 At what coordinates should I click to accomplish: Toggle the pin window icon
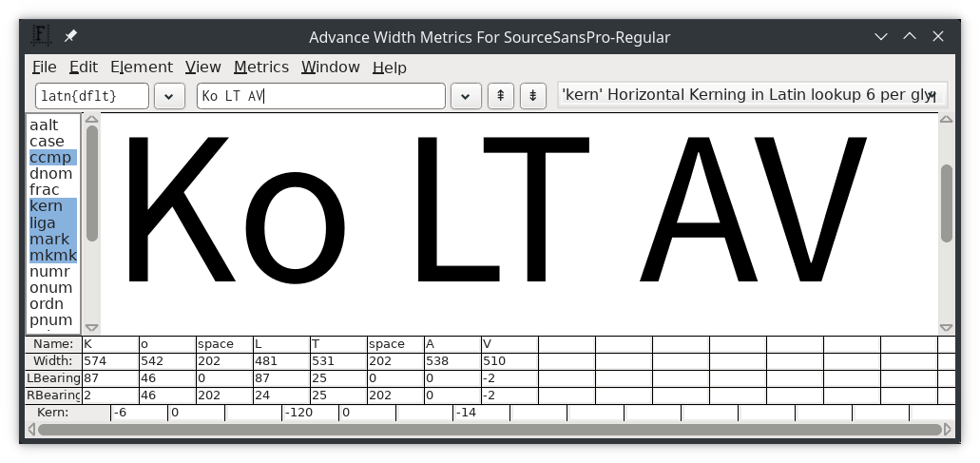pyautogui.click(x=70, y=36)
